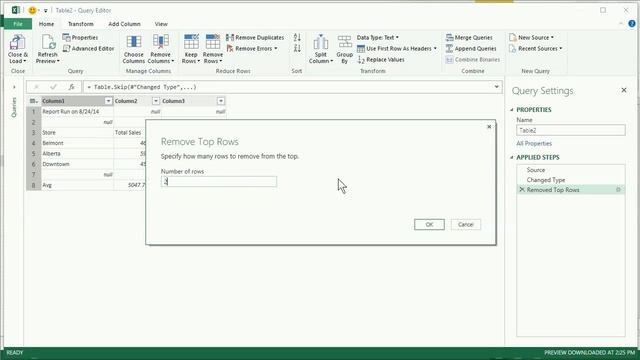
Task: Click the fx formula icon
Action: 71,87
